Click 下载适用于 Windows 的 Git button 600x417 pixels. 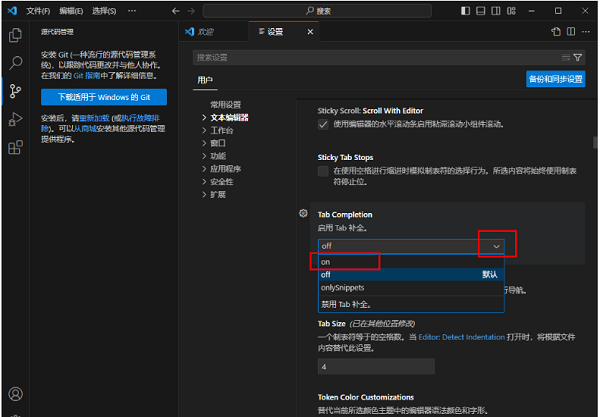coord(104,97)
